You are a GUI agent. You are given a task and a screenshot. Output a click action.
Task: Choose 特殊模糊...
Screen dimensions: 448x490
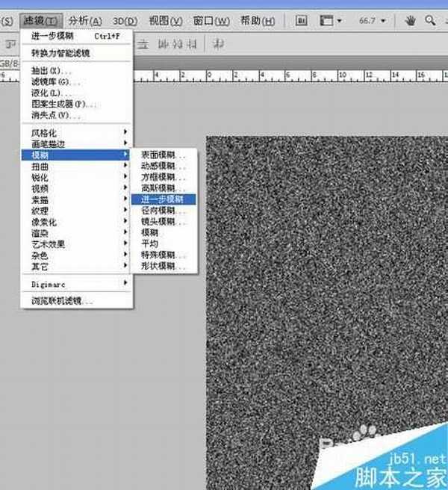coord(164,255)
